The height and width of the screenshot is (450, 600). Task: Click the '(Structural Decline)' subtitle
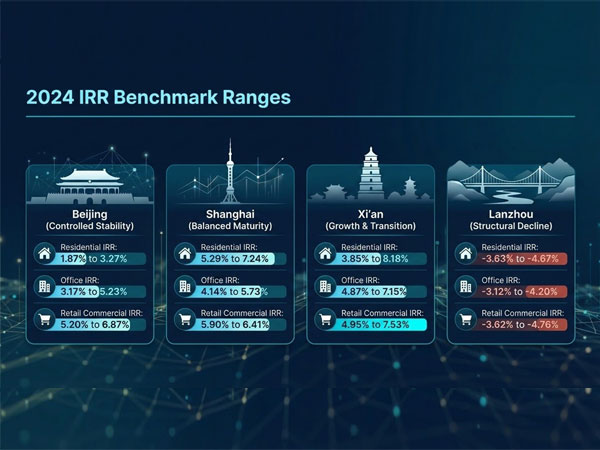point(511,226)
